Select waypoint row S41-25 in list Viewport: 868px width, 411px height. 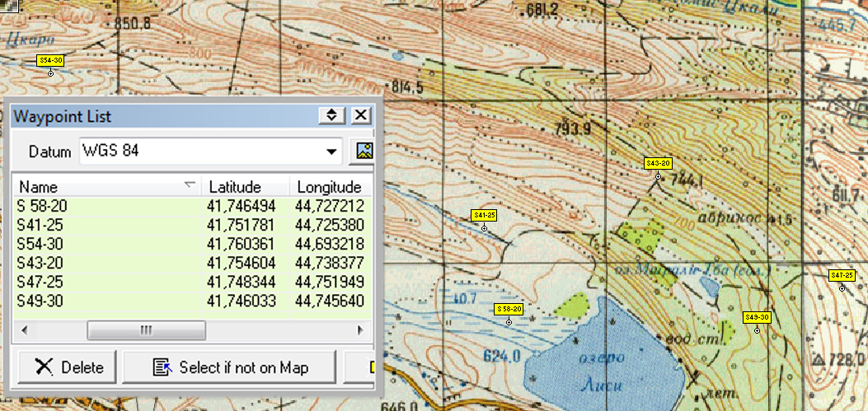[192, 225]
